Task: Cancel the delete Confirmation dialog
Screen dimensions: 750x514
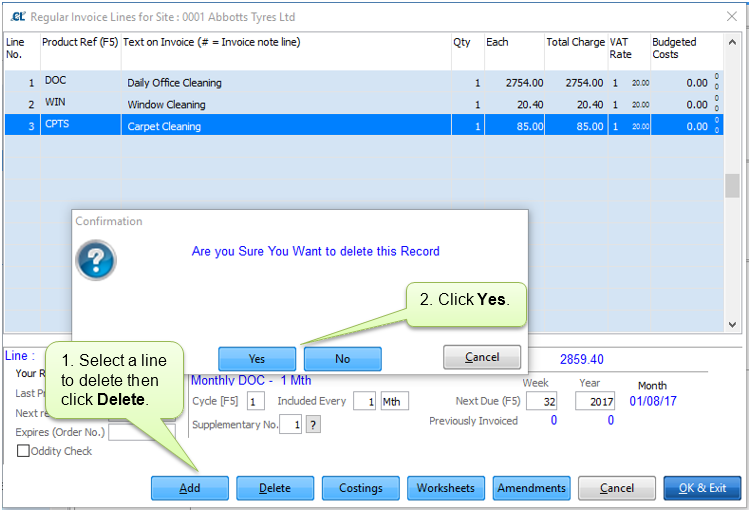Action: click(x=482, y=357)
